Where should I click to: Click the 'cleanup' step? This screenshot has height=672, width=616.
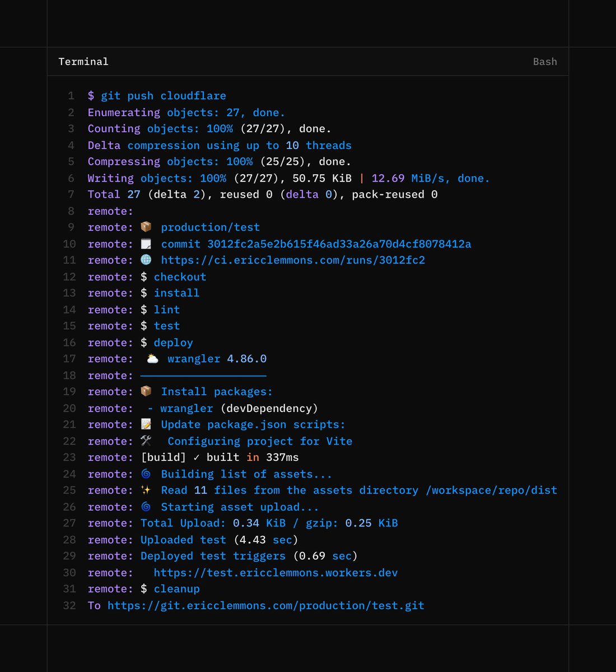(x=177, y=589)
